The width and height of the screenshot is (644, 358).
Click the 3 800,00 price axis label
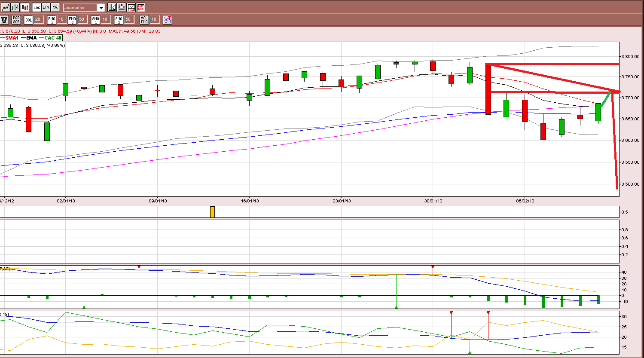pyautogui.click(x=630, y=56)
